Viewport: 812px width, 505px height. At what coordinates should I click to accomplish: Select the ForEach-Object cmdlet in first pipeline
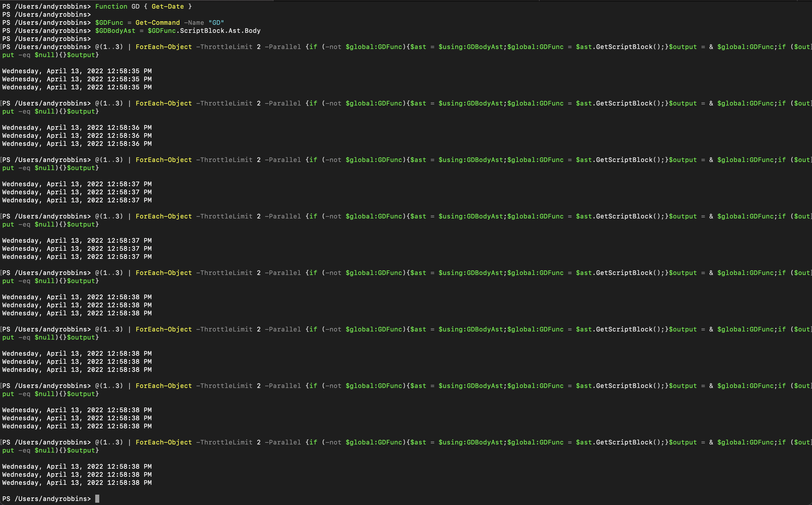tap(164, 47)
